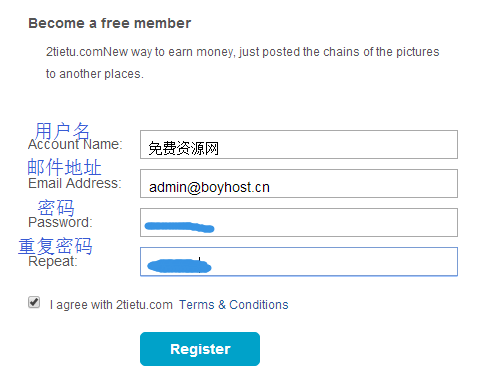Click the "Become a free member" heading
Image resolution: width=483 pixels, height=378 pixels.
click(110, 23)
